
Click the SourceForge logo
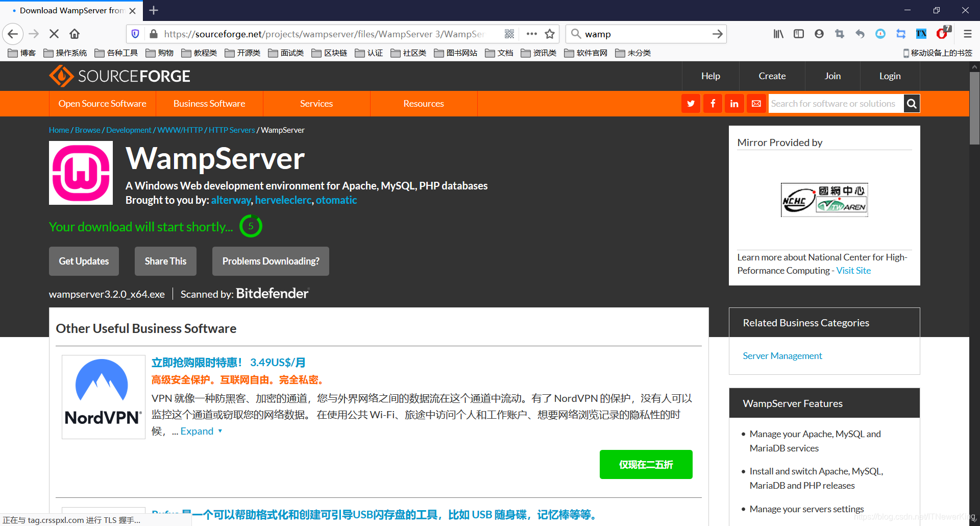coord(119,76)
